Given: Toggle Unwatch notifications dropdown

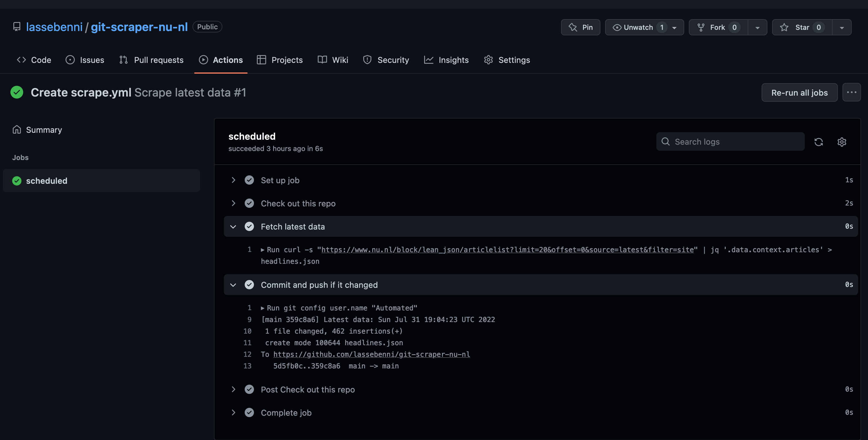Looking at the screenshot, I should [644, 27].
